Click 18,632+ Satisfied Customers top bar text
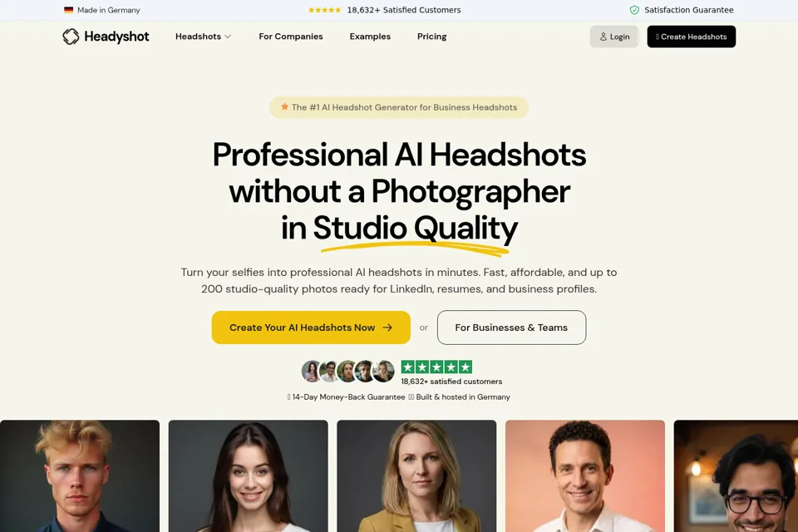The width and height of the screenshot is (798, 532). 404,10
